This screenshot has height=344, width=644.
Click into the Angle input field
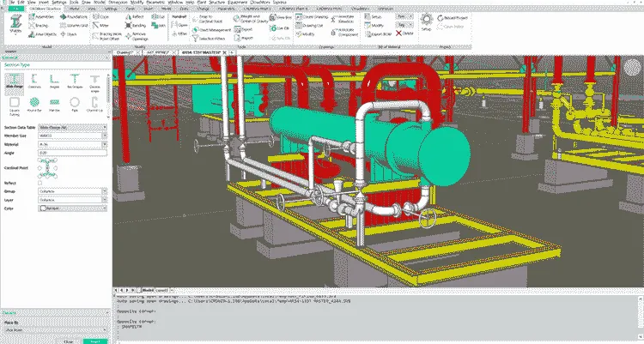click(72, 153)
